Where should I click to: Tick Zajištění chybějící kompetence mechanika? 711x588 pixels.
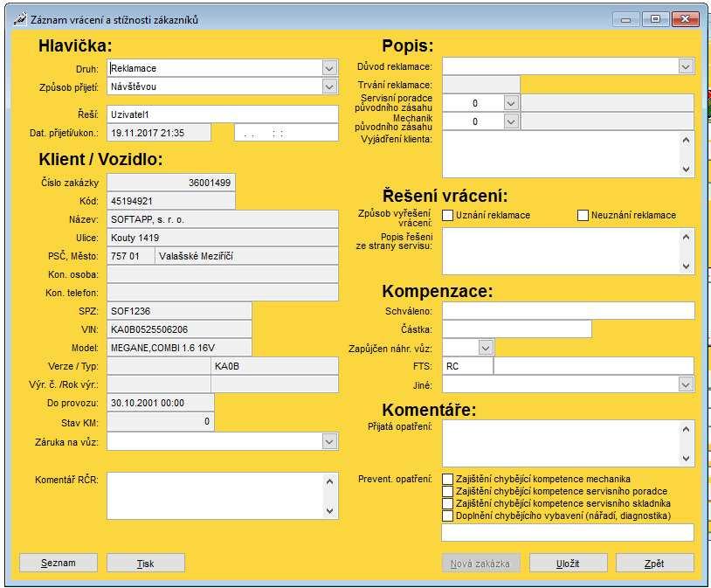[447, 479]
